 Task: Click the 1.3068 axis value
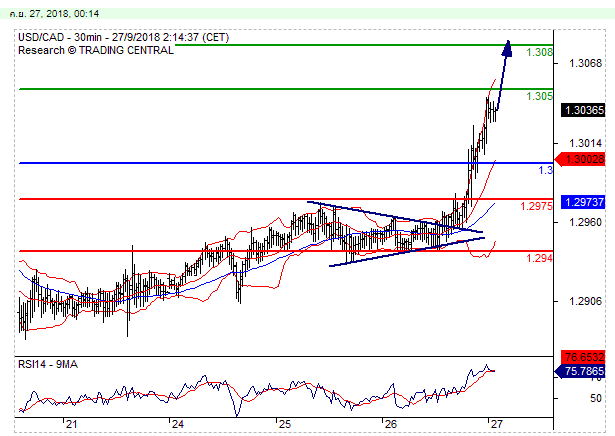[x=585, y=63]
